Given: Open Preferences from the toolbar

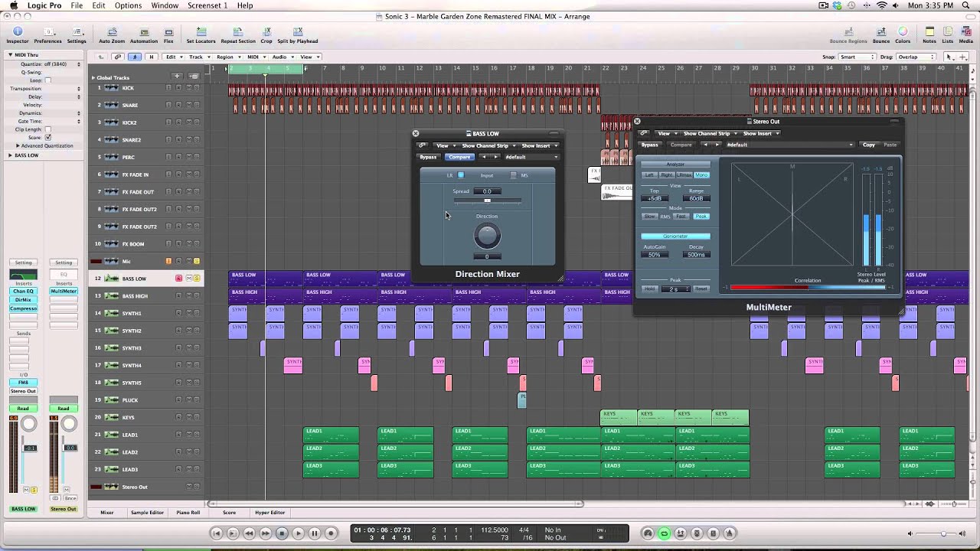Looking at the screenshot, I should point(47,34).
